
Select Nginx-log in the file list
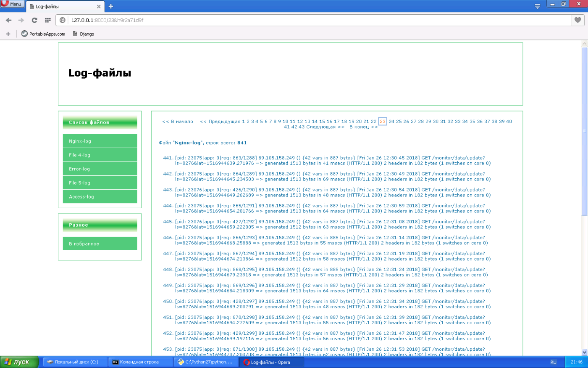(x=100, y=141)
